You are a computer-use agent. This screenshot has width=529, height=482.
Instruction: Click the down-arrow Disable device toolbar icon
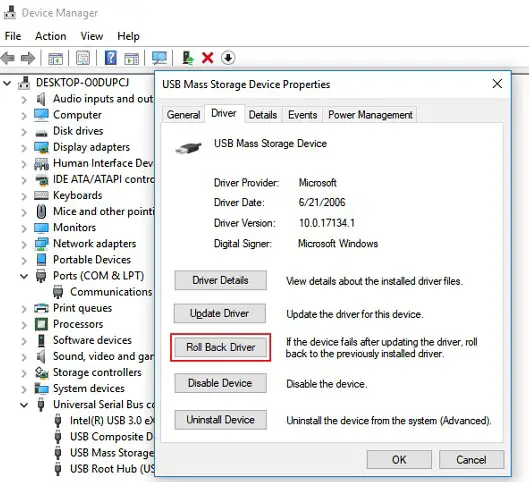pos(228,58)
